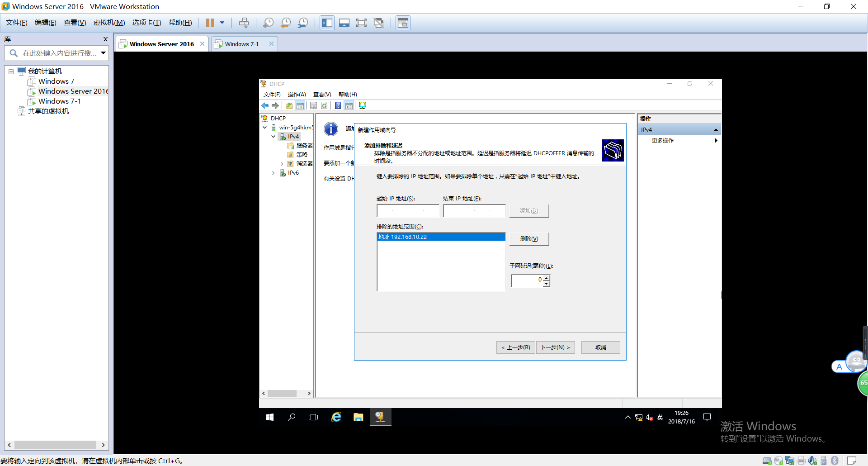Open the DHCP 文件(F) menu
868x466 pixels.
272,95
